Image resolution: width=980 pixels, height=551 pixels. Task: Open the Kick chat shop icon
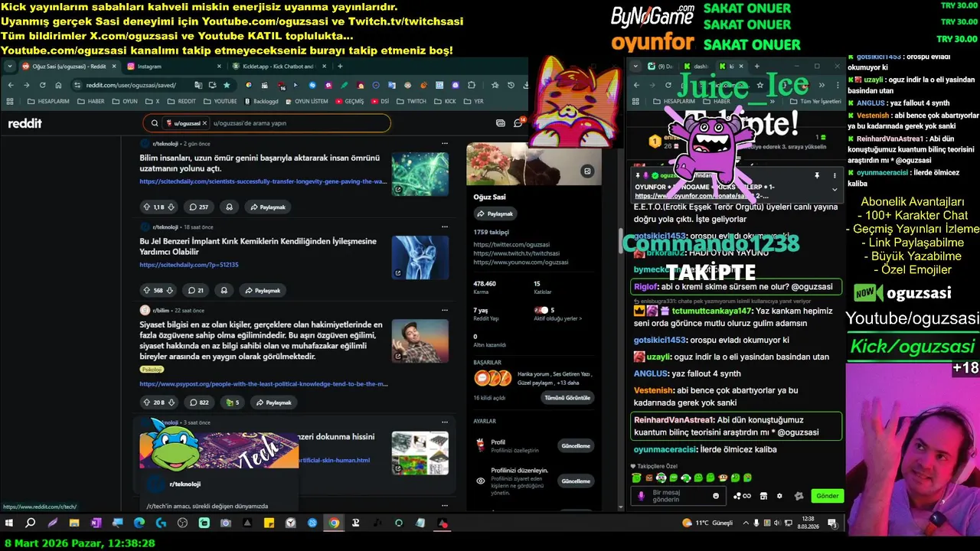(763, 496)
